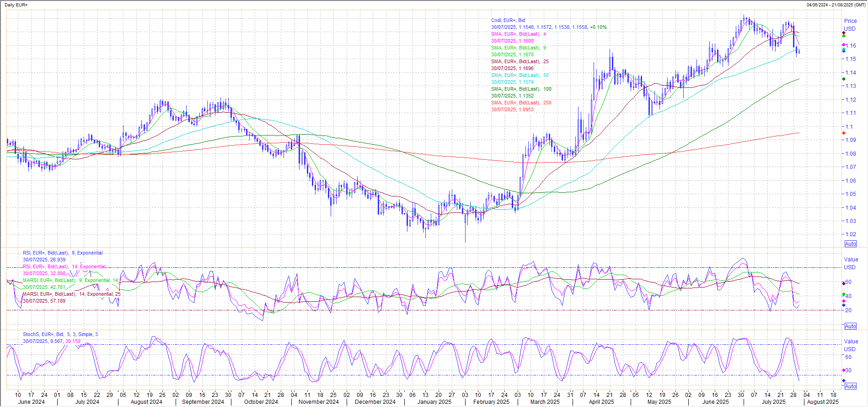
Task: Click the 'MARSI, EUR=, Bid(Last), 9, Exponential, 14' legend
Action: [x=70, y=280]
